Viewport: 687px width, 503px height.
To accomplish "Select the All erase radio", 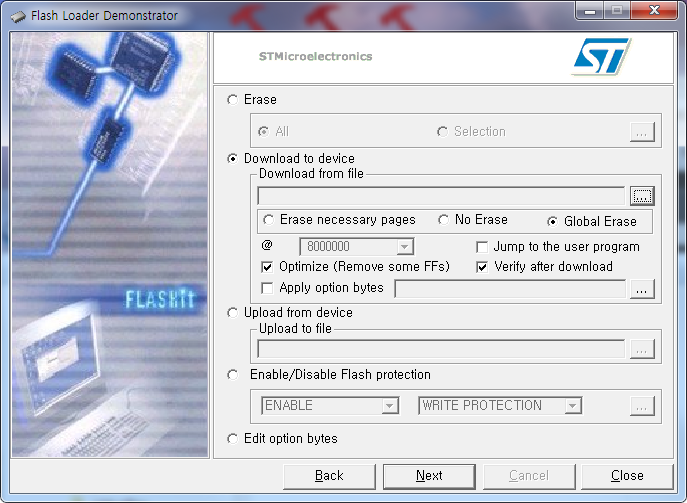I will [x=263, y=131].
